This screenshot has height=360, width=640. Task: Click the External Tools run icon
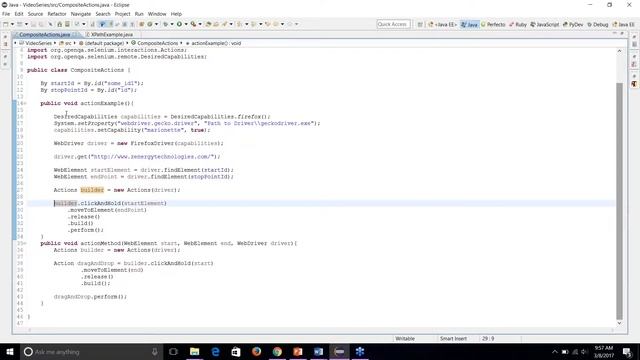pyautogui.click(x=193, y=24)
